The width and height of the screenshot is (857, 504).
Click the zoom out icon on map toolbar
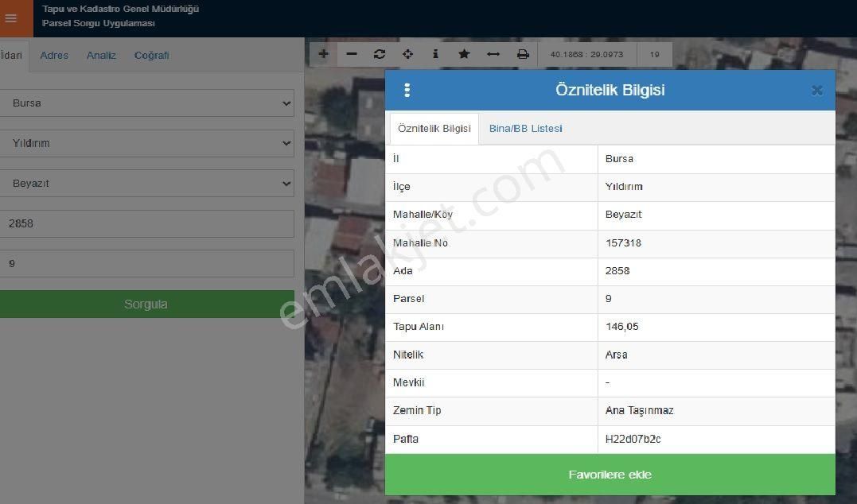[x=351, y=53]
